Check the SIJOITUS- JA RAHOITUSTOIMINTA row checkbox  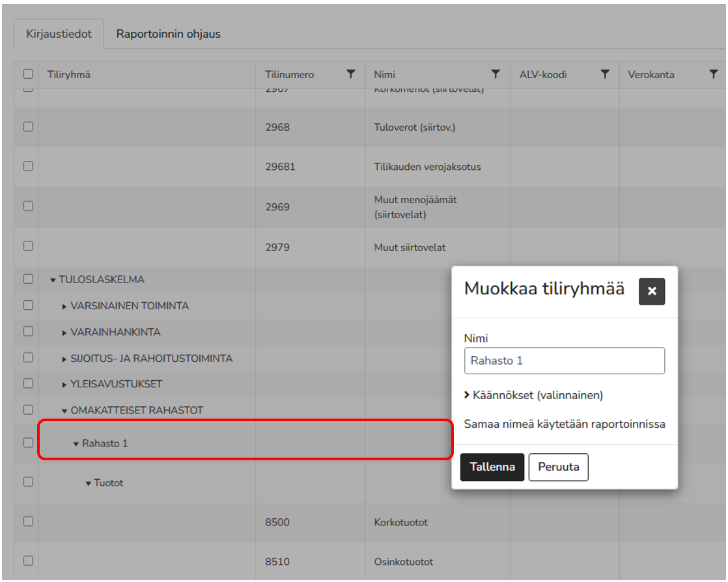click(x=28, y=358)
